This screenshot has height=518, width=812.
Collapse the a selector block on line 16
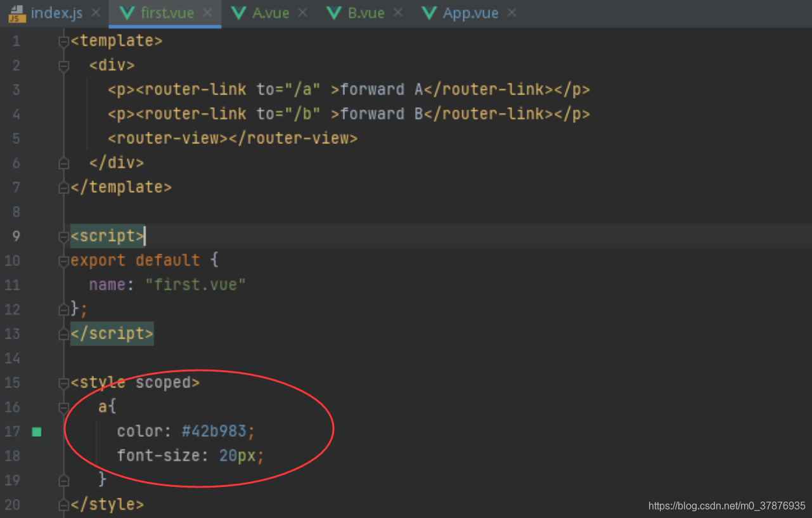[x=63, y=407]
